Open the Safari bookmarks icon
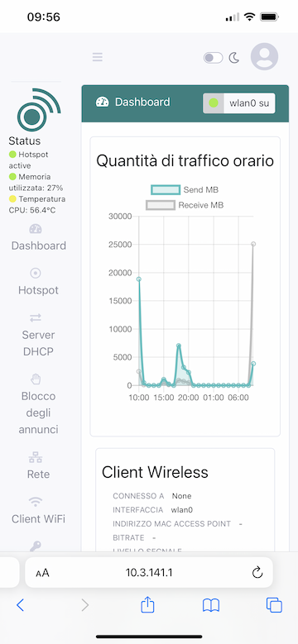 (x=211, y=605)
